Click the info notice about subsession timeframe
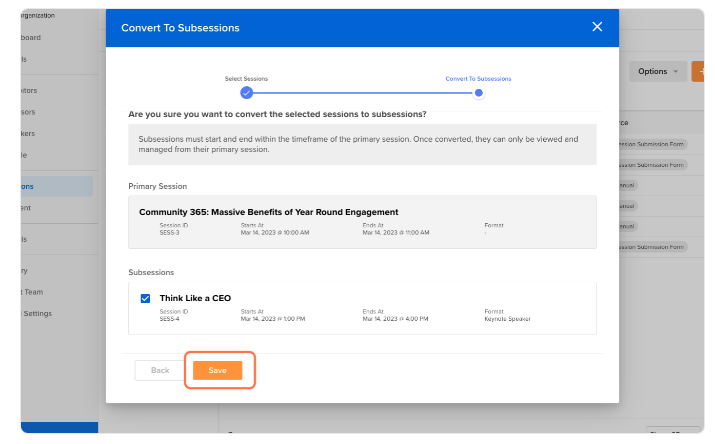The height and width of the screenshot is (444, 715). (x=362, y=144)
